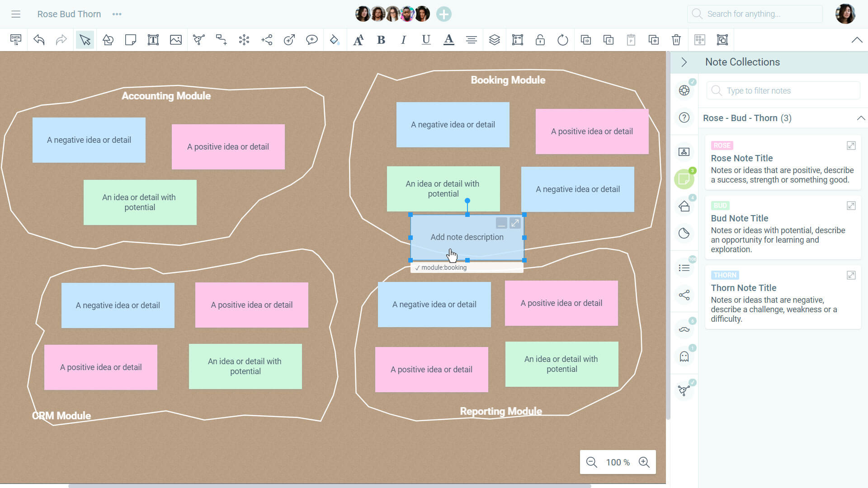The width and height of the screenshot is (868, 488).
Task: Collapse the toolbar with the up chevron
Action: [x=857, y=40]
